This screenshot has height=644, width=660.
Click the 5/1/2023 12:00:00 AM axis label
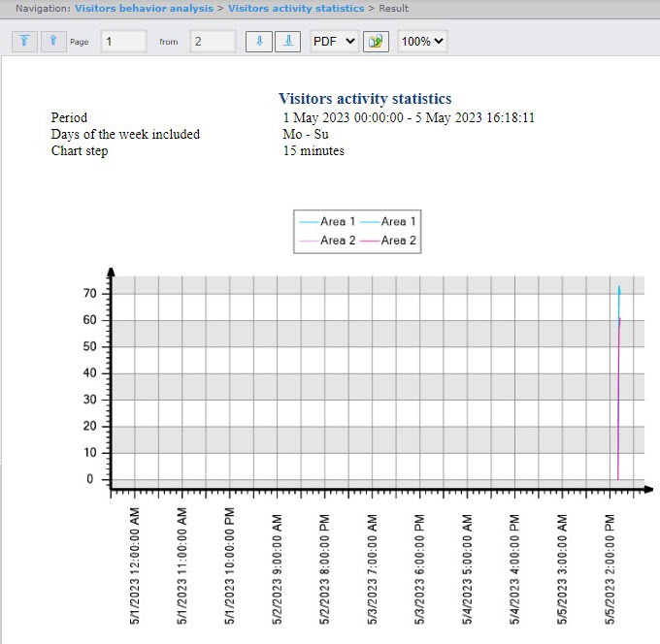tap(135, 566)
